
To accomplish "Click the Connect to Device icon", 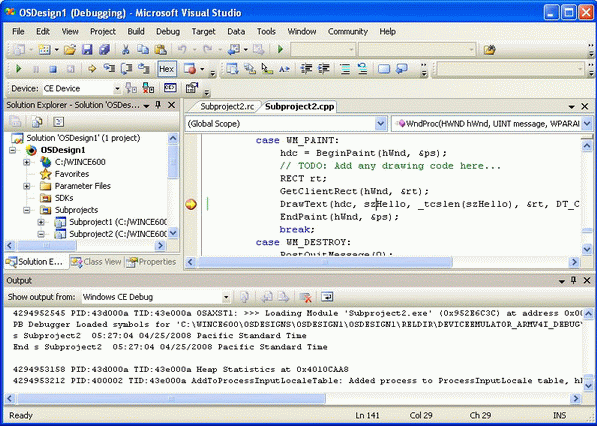I will click(x=131, y=88).
